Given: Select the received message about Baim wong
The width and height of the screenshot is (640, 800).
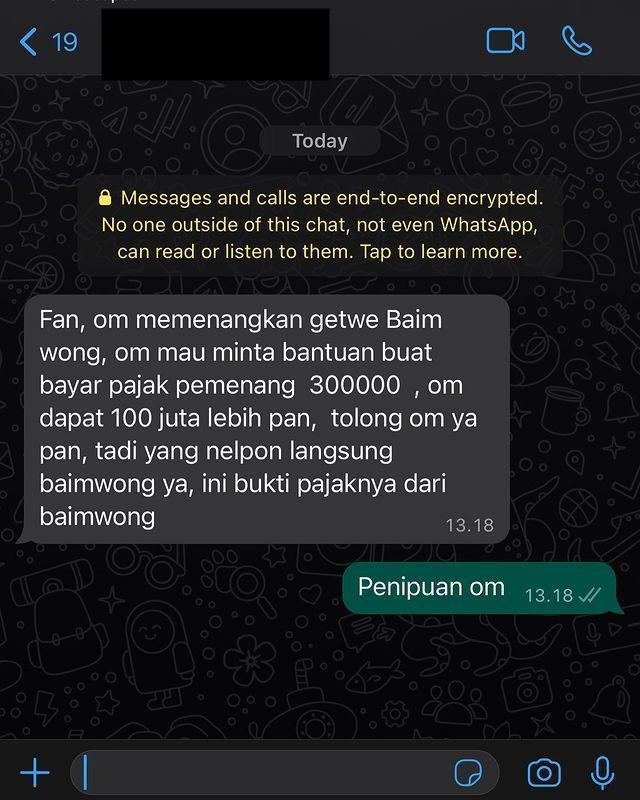Looking at the screenshot, I should click(264, 418).
